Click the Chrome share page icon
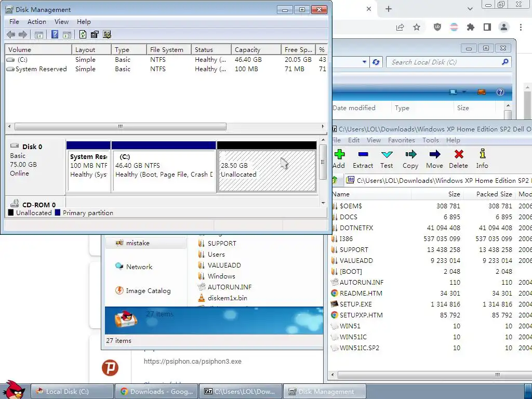 pyautogui.click(x=401, y=27)
